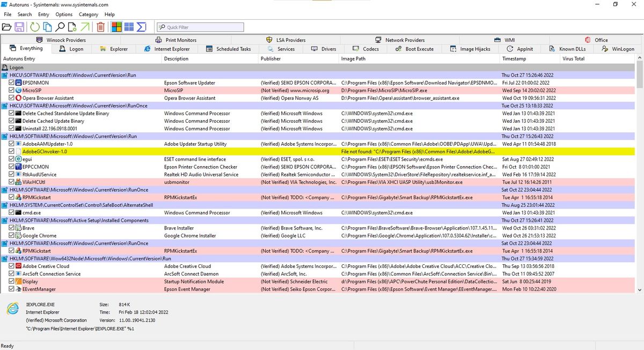Viewport: 644px width, 350px height.
Task: Uncheck the EPSDNMON entry checkbox
Action: [x=12, y=83]
